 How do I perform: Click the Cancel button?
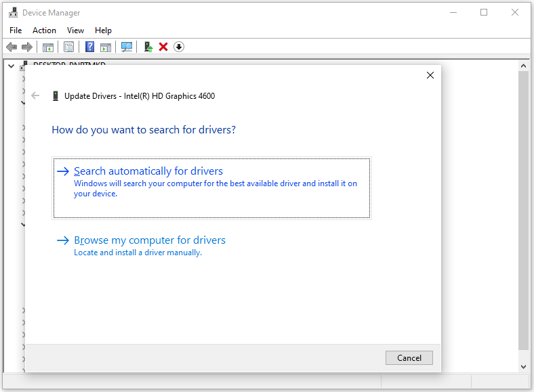[409, 358]
